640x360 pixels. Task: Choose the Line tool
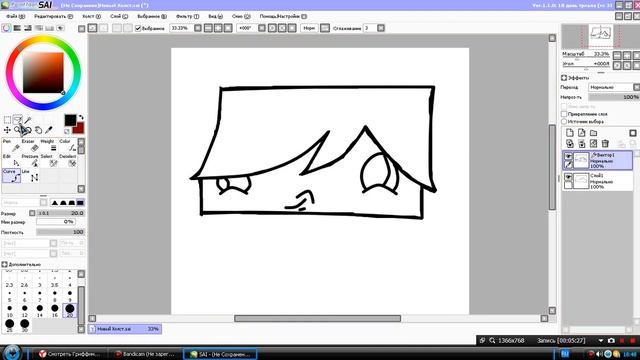click(x=30, y=176)
